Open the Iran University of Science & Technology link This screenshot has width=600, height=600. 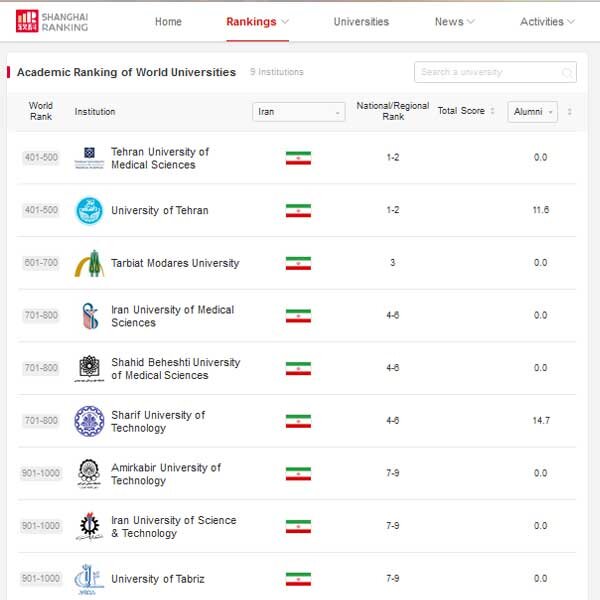pos(173,526)
